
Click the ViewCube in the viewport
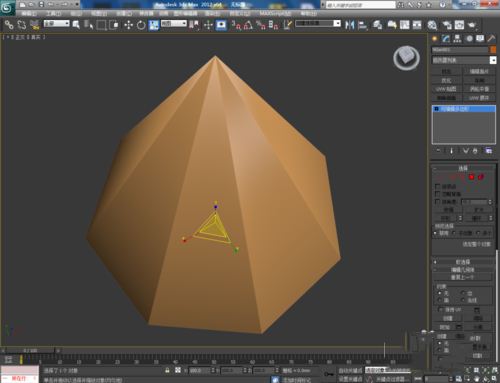(406, 58)
